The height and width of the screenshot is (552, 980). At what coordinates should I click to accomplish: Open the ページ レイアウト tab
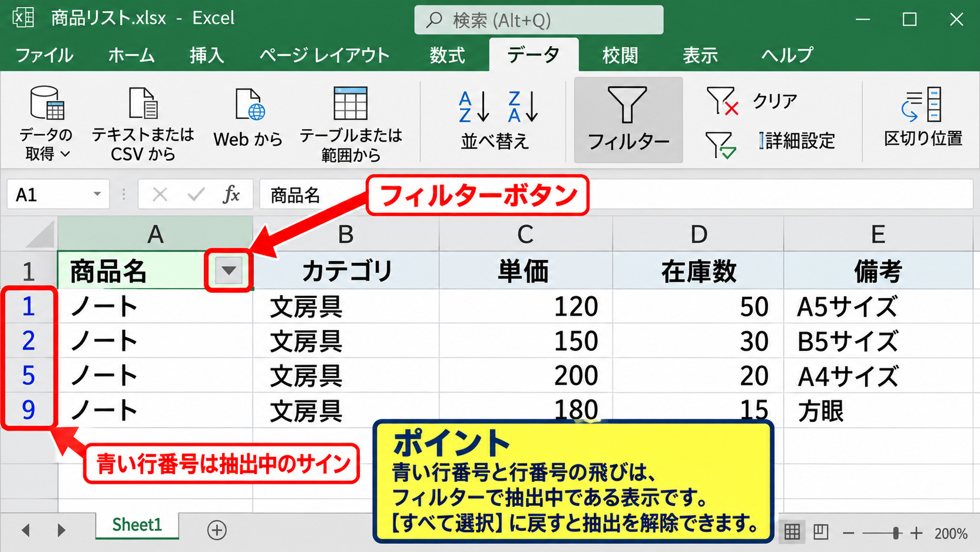[324, 55]
